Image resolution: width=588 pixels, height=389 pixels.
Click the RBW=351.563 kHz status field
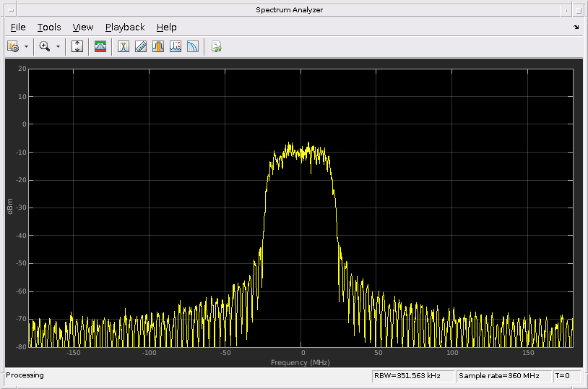(412, 376)
